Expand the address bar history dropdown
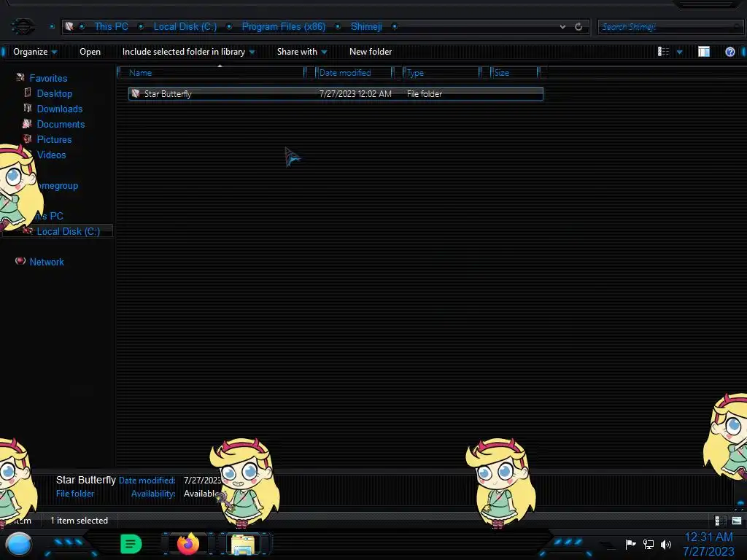This screenshot has width=747, height=560. click(x=562, y=27)
